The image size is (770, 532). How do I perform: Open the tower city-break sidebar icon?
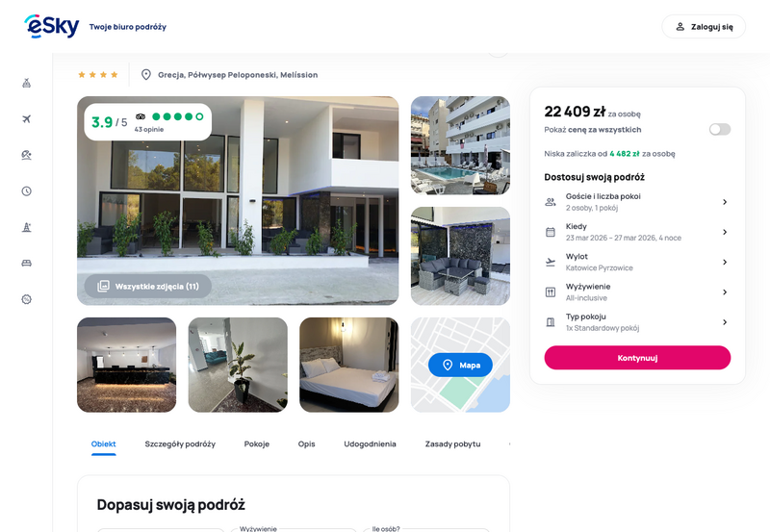point(27,227)
